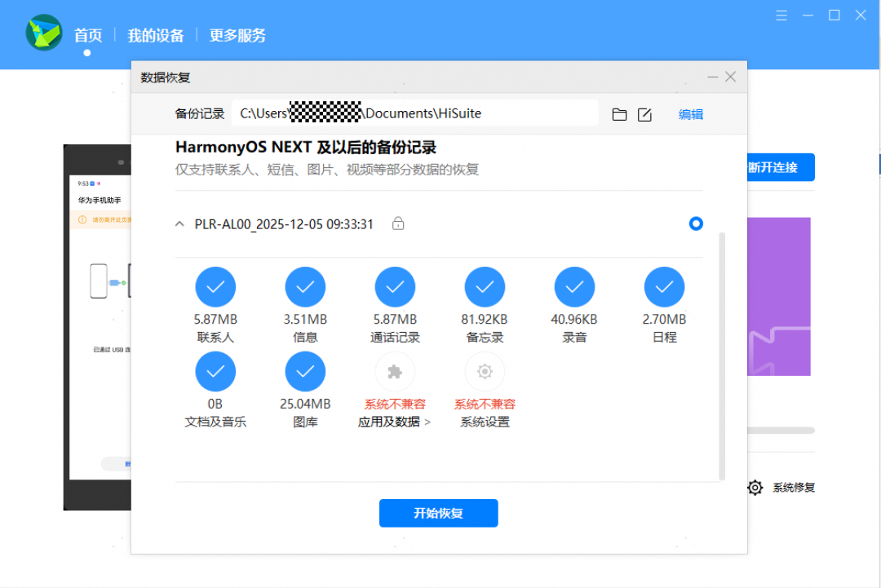This screenshot has height=588, width=881.
Task: Open 系统修复 gear icon in main window
Action: pos(755,488)
